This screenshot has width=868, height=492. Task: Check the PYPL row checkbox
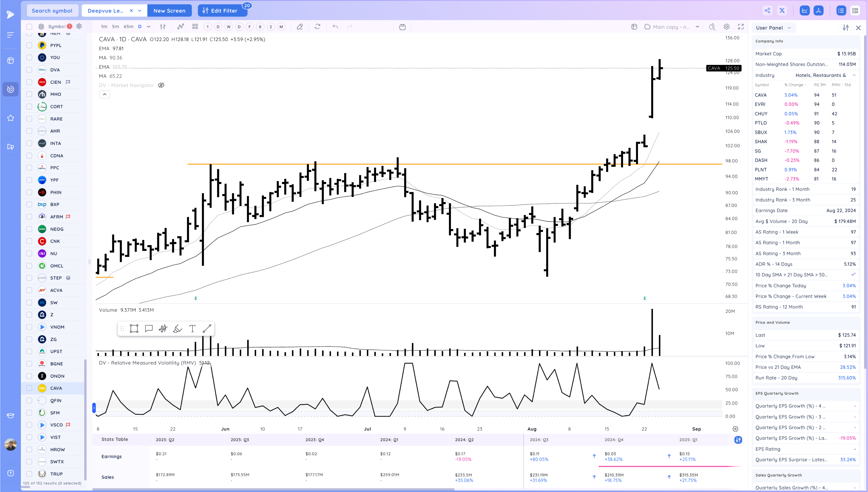[x=29, y=45]
